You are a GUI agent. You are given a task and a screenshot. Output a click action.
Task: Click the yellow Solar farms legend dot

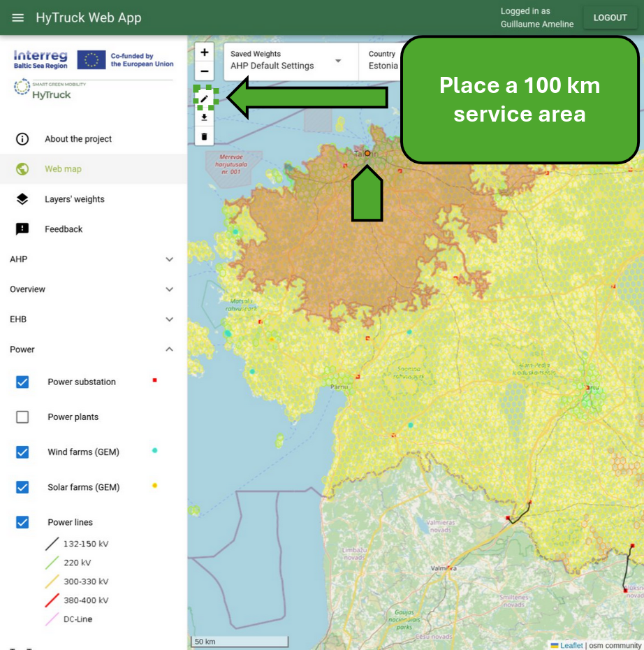(x=154, y=486)
